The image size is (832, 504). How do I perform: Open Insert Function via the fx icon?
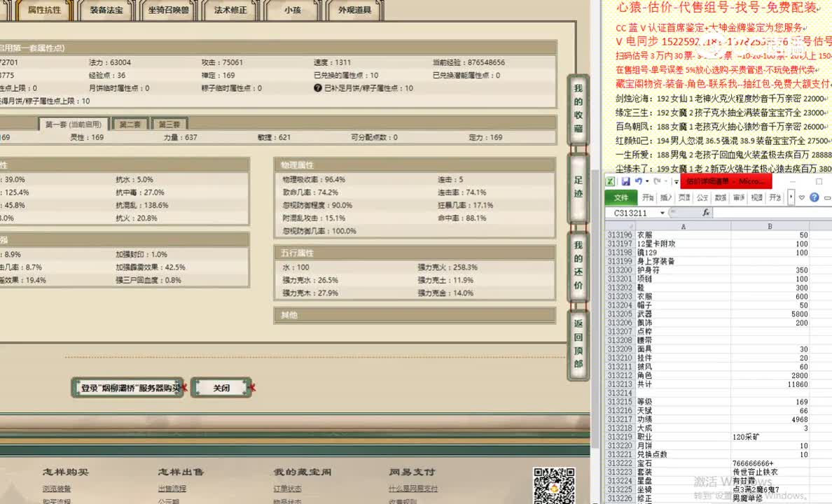[x=706, y=212]
